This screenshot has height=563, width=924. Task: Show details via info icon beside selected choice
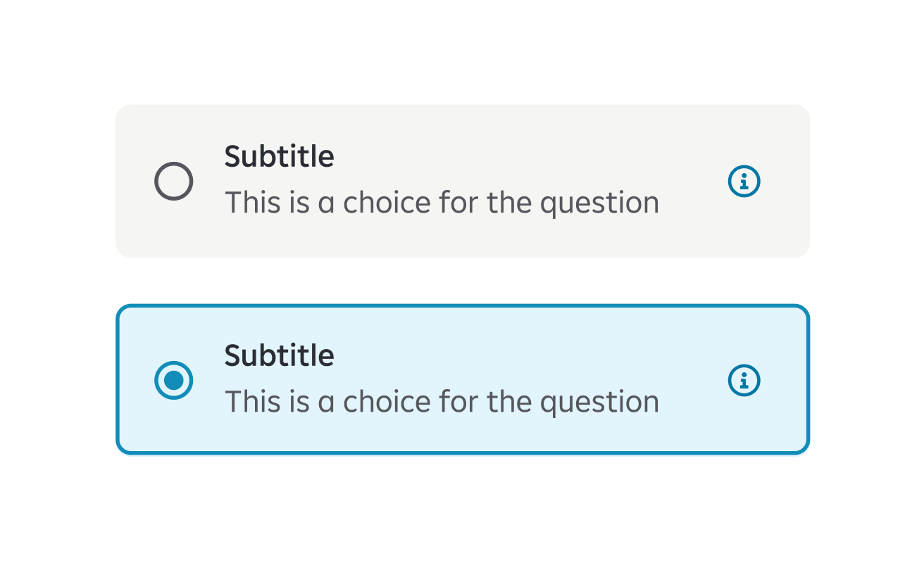744,380
